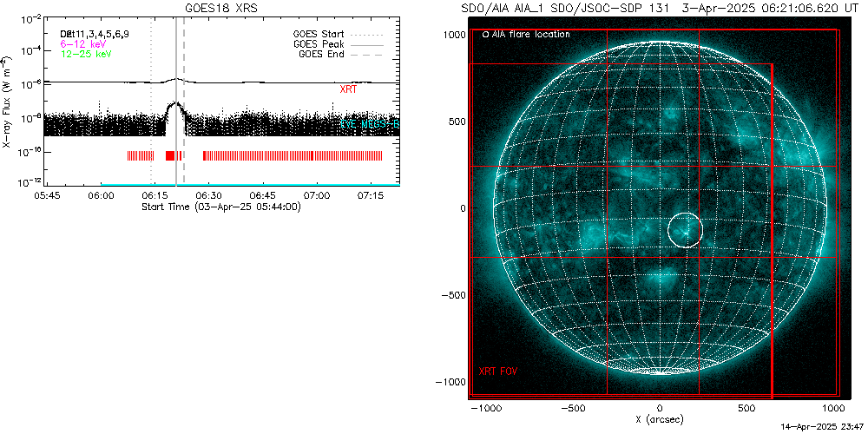
Task: Click the -1000 tick on the X arcsec axis
Action: coord(485,408)
